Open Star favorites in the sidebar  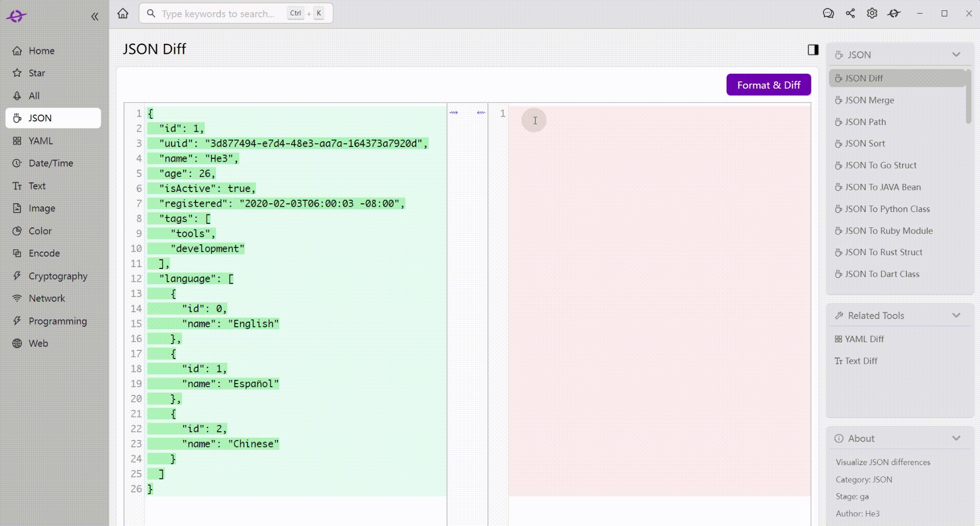tap(53, 73)
